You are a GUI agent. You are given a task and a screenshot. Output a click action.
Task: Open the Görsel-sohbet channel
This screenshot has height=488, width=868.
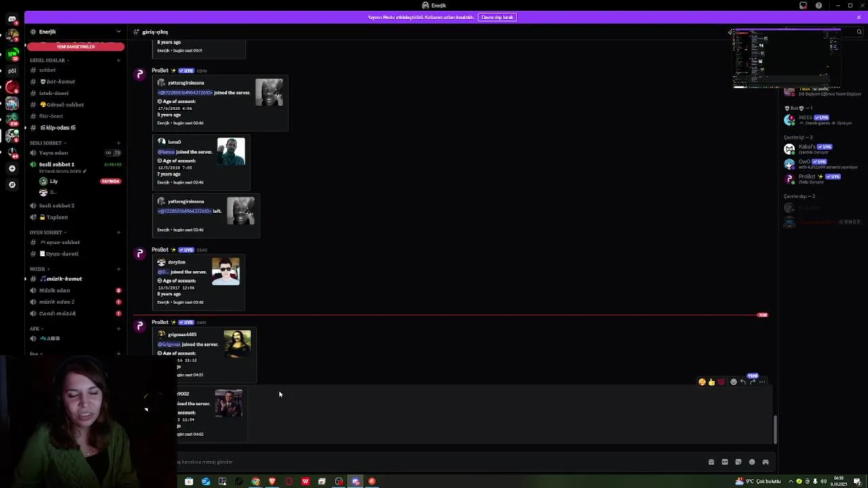tap(75, 105)
